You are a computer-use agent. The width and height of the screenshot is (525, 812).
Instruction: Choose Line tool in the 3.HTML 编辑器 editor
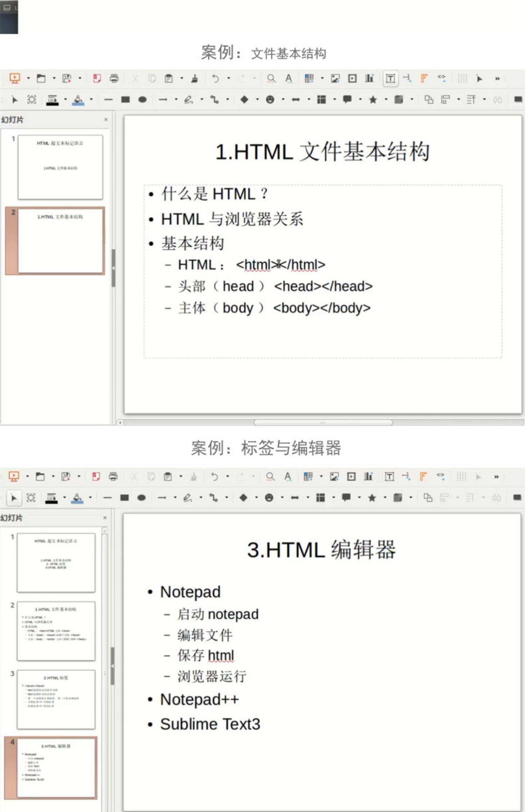(x=107, y=498)
